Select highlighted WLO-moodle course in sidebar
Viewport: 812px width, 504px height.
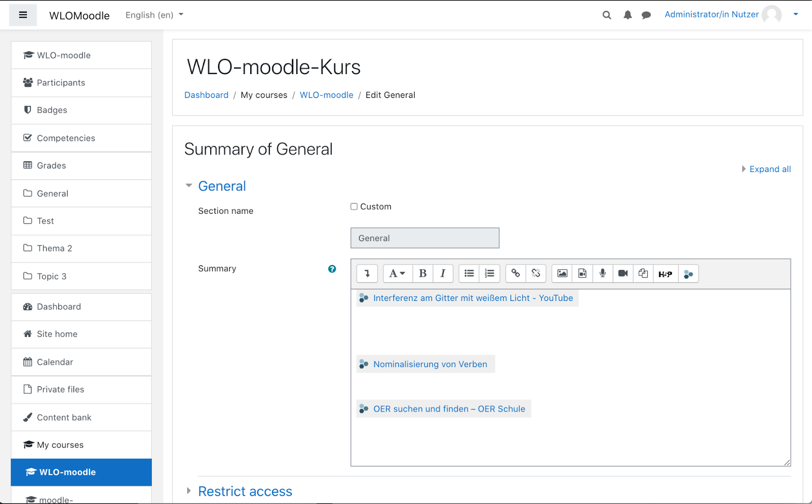click(81, 472)
